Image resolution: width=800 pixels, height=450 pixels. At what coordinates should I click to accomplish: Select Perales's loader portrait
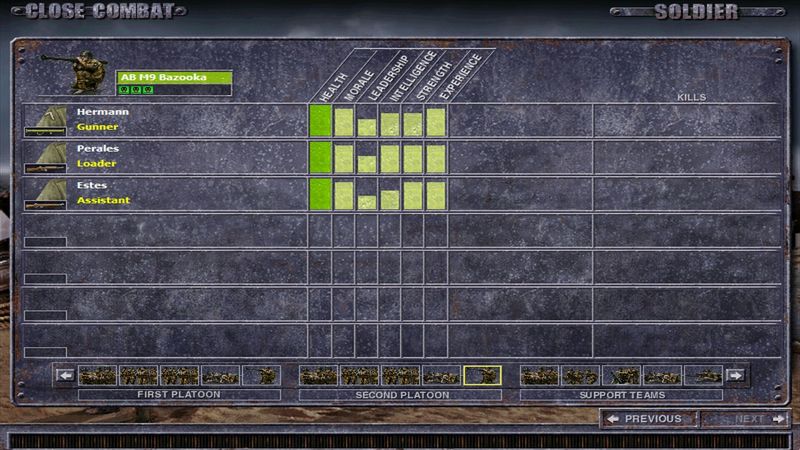click(x=47, y=157)
